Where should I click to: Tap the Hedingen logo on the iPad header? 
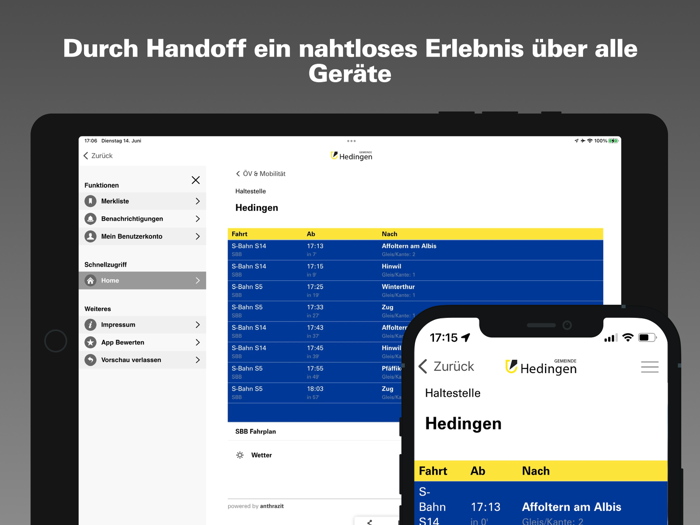point(351,156)
